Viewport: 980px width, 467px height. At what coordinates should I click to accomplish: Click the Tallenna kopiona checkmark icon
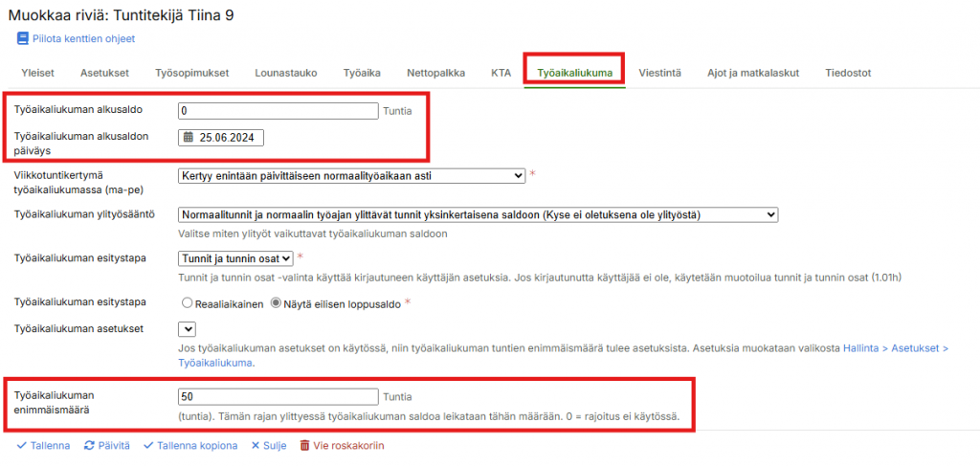click(148, 445)
